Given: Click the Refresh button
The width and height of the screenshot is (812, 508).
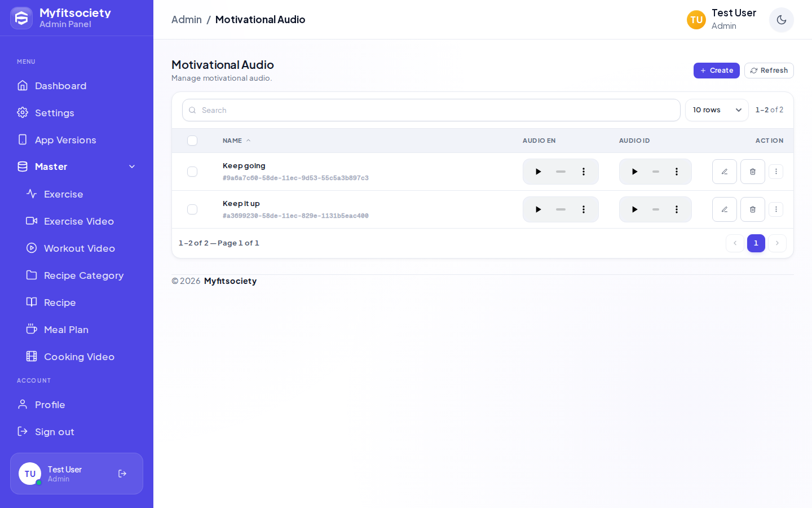Looking at the screenshot, I should 769,71.
